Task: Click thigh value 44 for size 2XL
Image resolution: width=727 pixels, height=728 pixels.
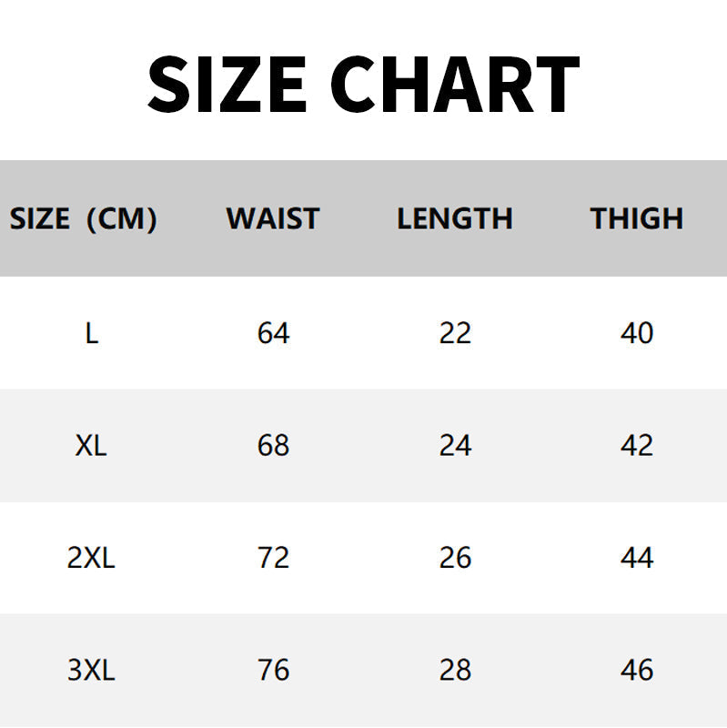Action: click(x=637, y=558)
